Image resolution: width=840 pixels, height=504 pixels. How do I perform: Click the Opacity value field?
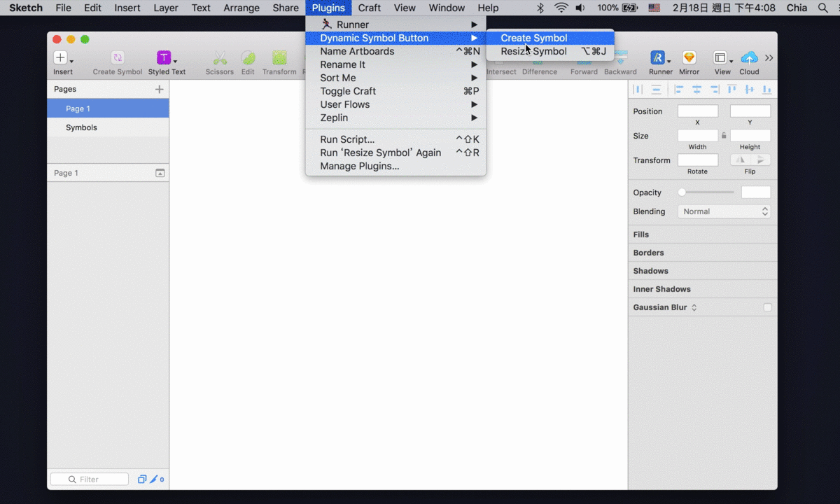[x=756, y=192]
